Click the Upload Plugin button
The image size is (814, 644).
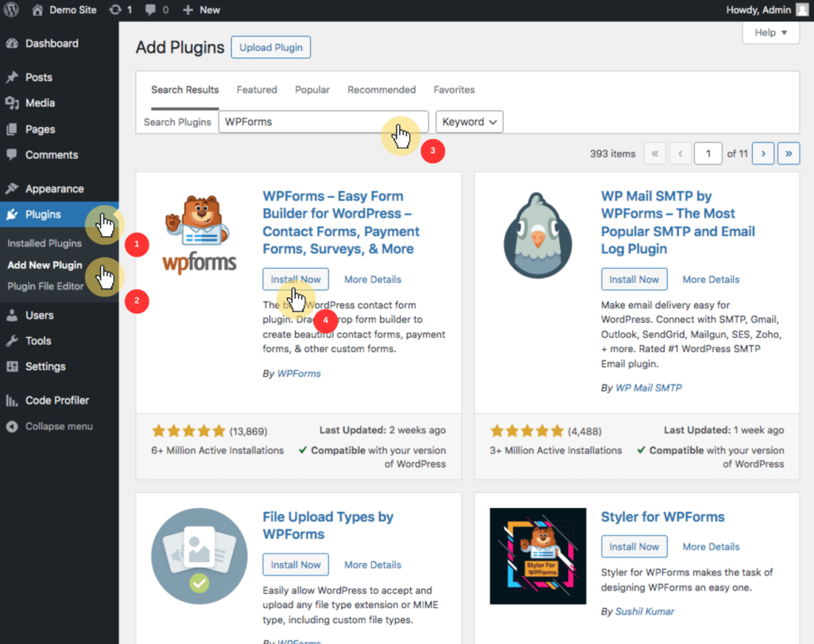coord(271,47)
